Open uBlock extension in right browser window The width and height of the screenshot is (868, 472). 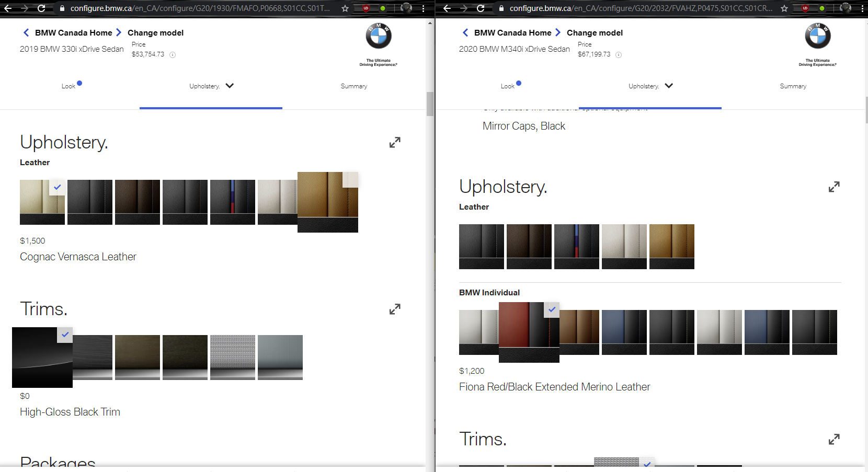(x=805, y=8)
